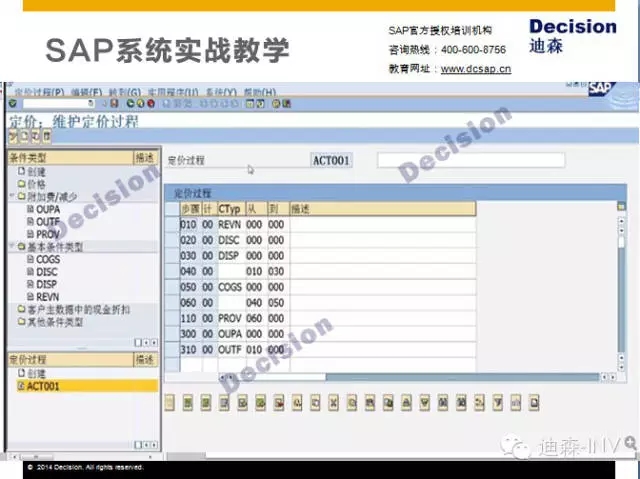Click 创建 under the 条件类型 tree

click(32, 172)
